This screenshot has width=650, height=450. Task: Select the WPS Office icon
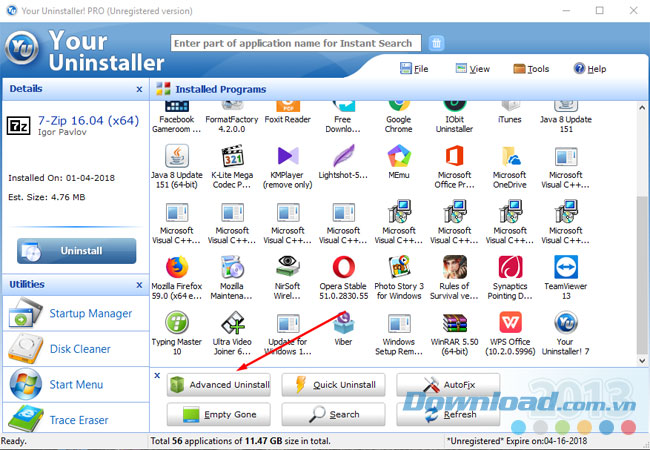[510, 323]
